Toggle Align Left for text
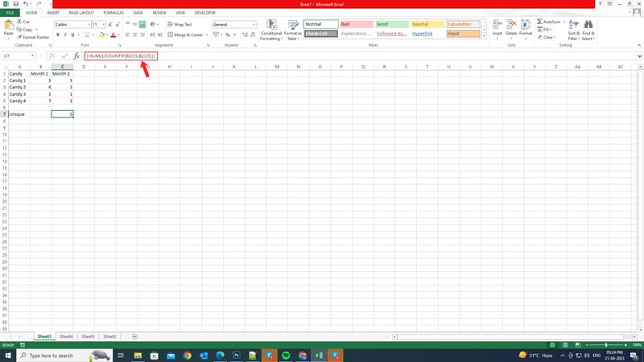The image size is (644, 362). point(127,35)
